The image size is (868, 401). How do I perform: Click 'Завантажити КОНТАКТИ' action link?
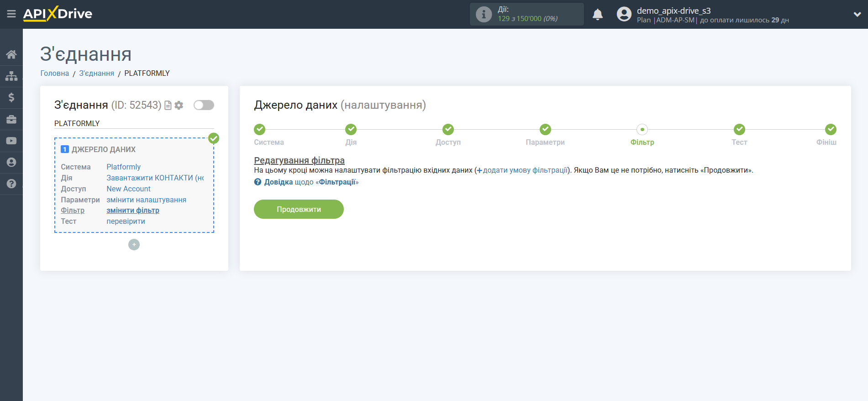[155, 178]
